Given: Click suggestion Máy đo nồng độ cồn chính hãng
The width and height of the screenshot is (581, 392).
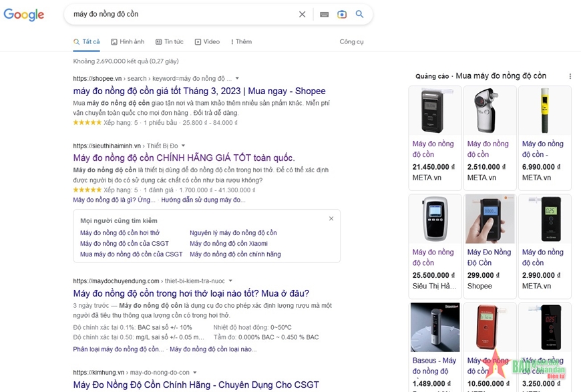Looking at the screenshot, I should [x=235, y=254].
